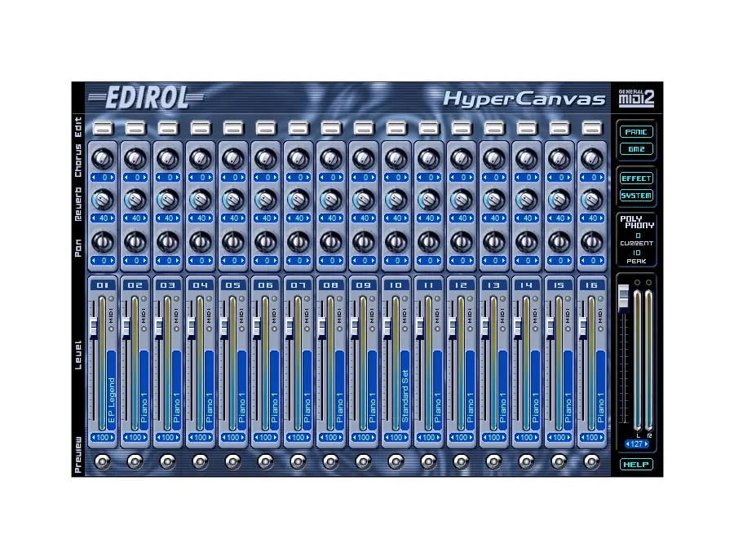Toggle the upper MIDI indicator of part 10
The image size is (734, 560).
click(x=405, y=299)
